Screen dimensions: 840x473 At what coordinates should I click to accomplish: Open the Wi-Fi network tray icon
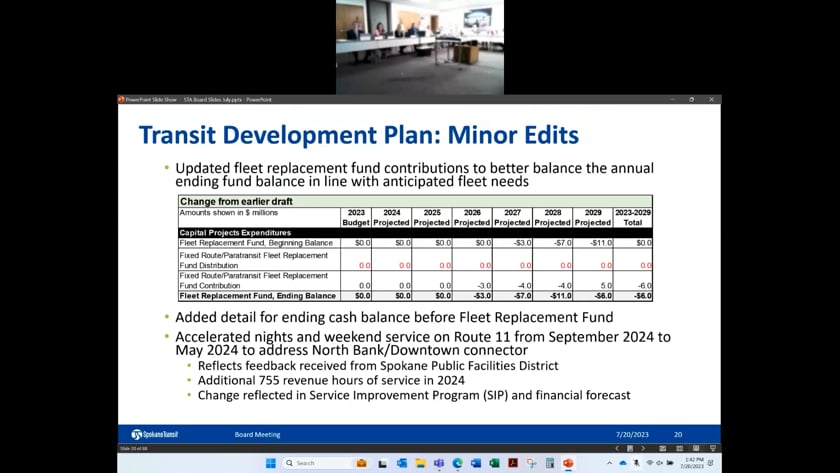[x=650, y=463]
